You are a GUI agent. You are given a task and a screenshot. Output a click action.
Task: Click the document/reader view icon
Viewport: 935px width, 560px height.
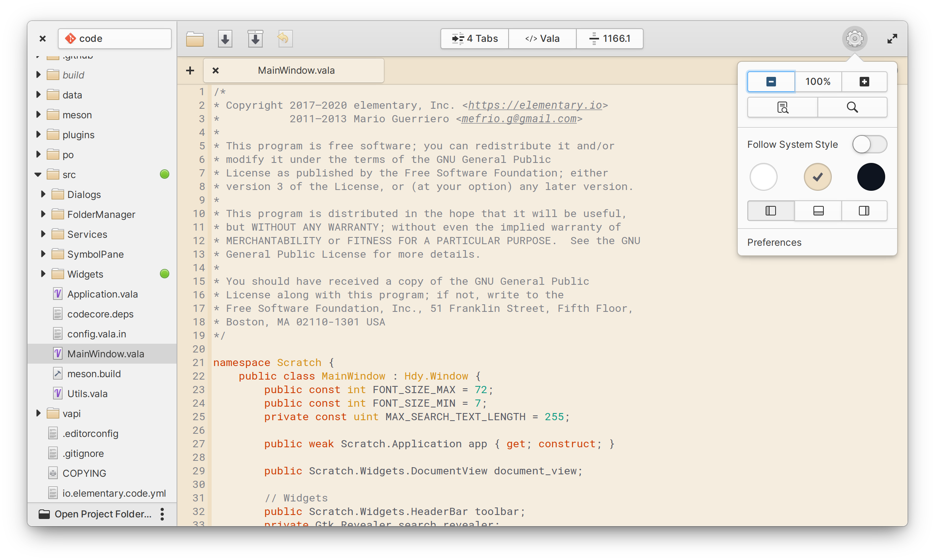coord(782,108)
